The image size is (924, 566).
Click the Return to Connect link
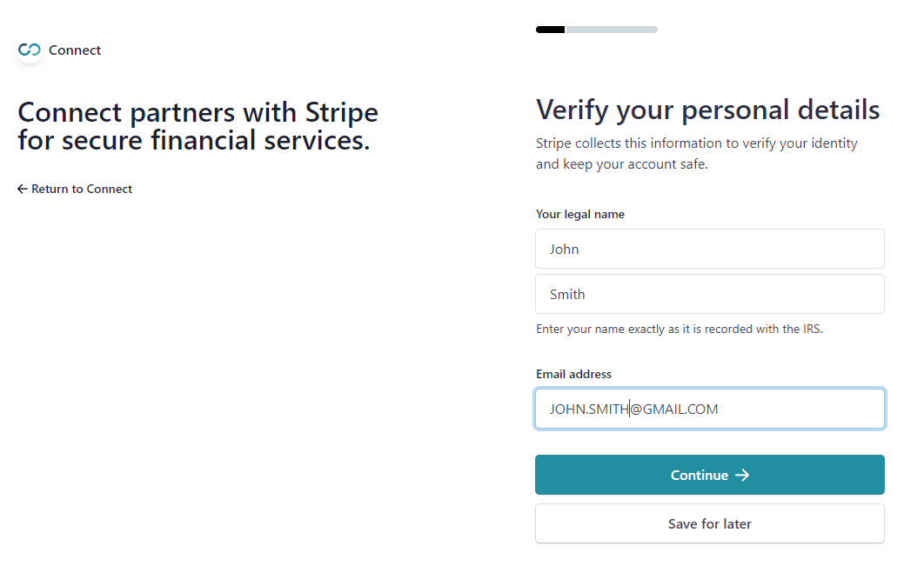pyautogui.click(x=75, y=189)
